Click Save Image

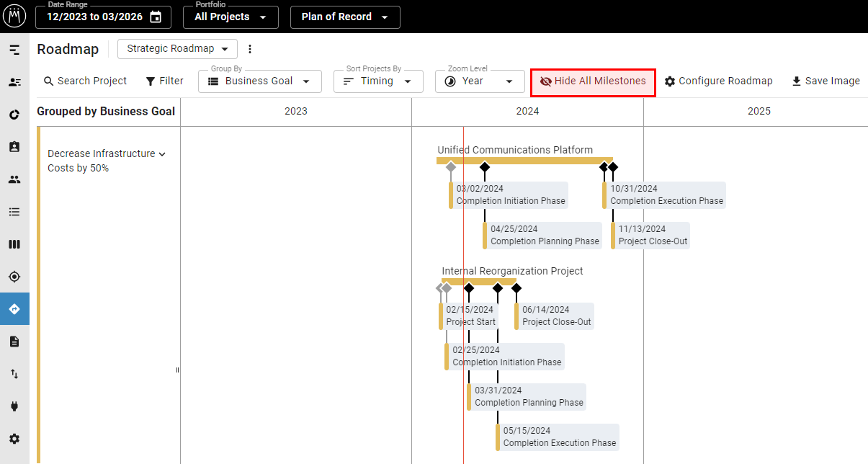click(826, 81)
